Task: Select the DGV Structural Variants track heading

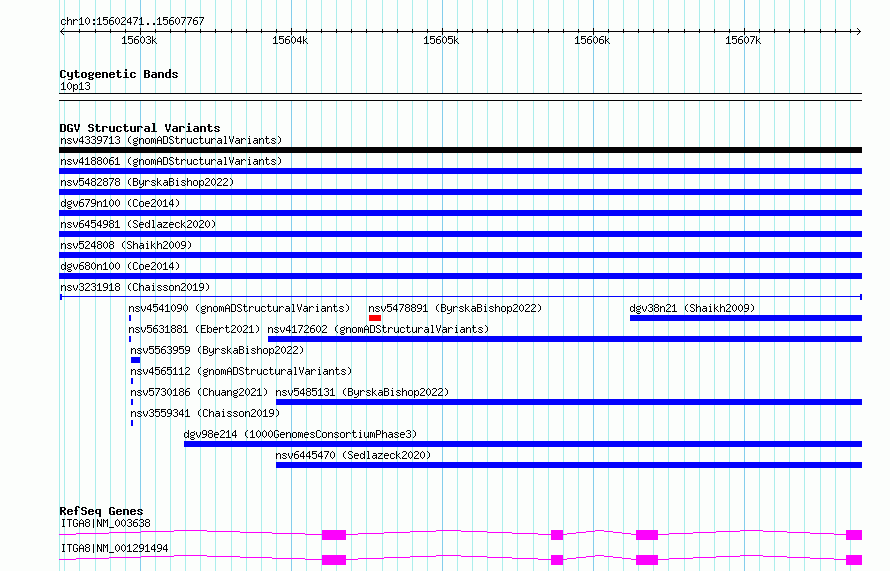Action: click(x=140, y=128)
